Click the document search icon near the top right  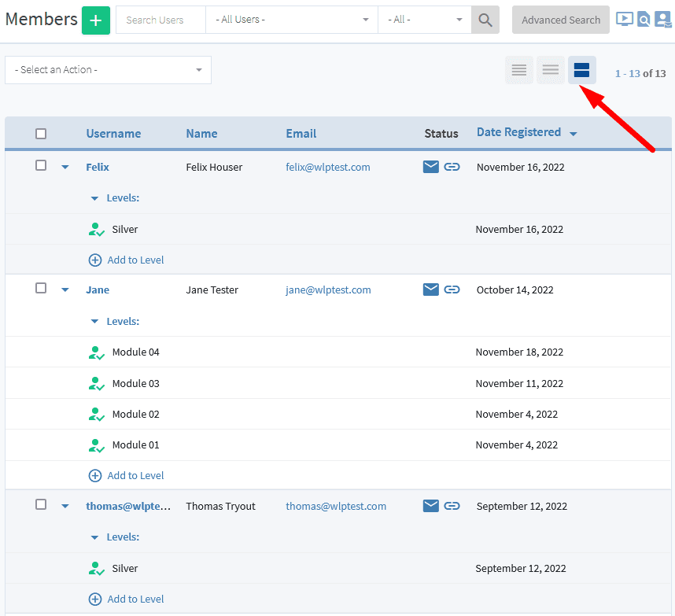click(x=644, y=19)
